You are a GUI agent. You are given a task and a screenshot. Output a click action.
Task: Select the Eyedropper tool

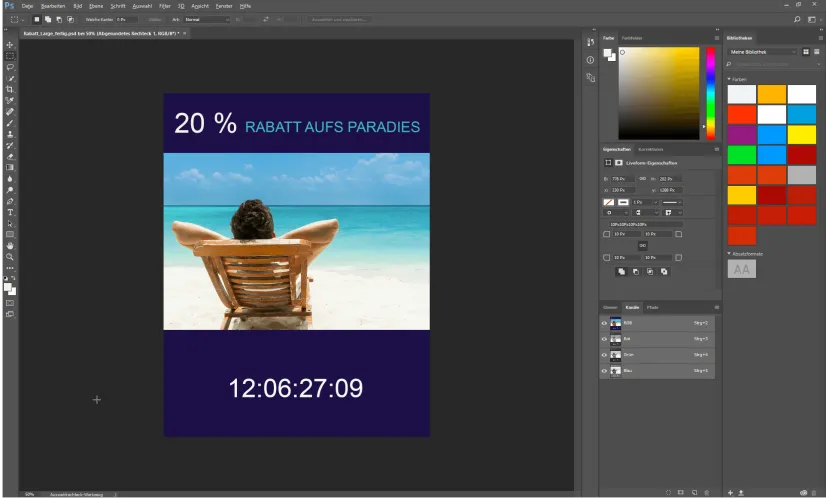9,100
